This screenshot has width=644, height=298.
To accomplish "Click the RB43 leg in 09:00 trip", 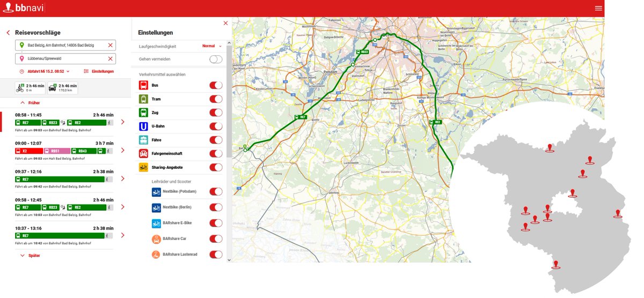I will (84, 151).
